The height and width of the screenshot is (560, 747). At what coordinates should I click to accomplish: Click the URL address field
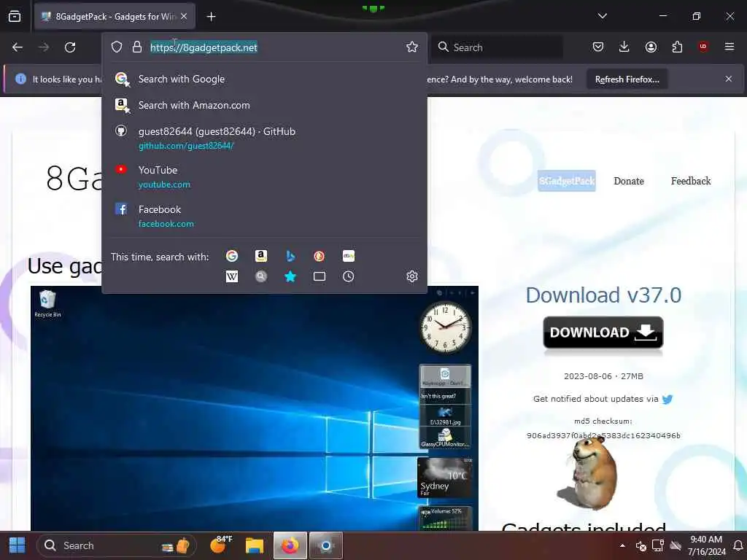click(x=264, y=47)
